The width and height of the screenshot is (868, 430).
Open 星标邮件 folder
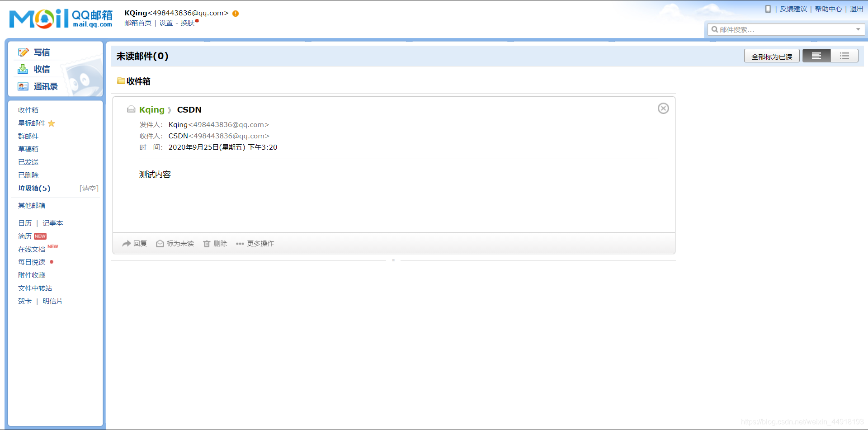32,123
